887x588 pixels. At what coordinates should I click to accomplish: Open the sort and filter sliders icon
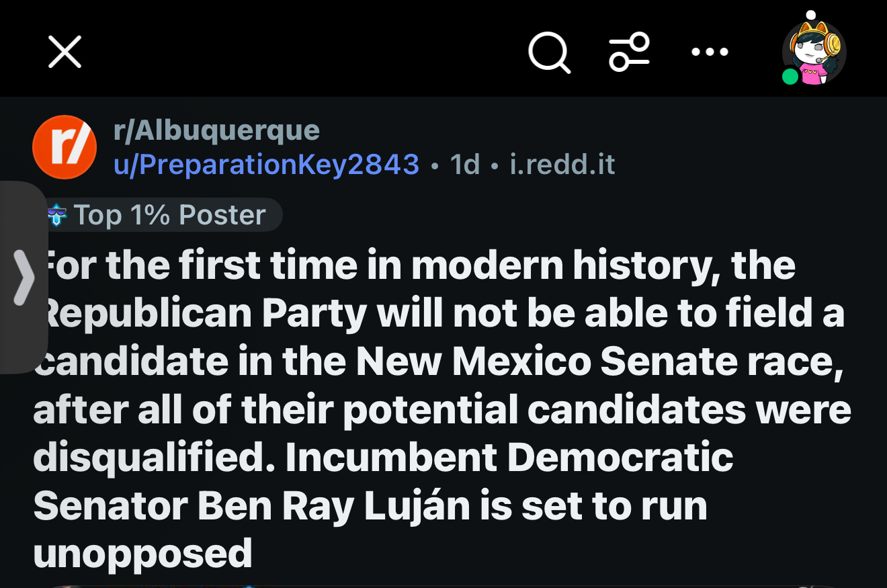(x=629, y=52)
